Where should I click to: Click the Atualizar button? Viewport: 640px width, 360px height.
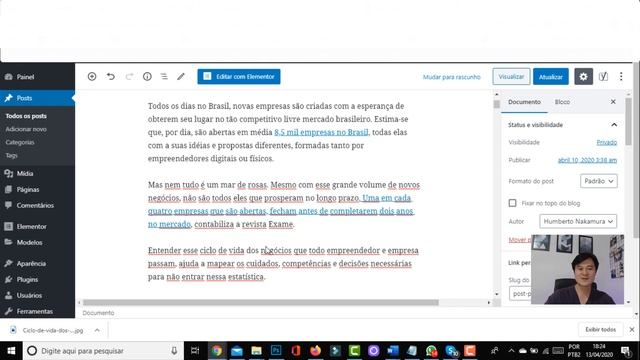point(551,76)
